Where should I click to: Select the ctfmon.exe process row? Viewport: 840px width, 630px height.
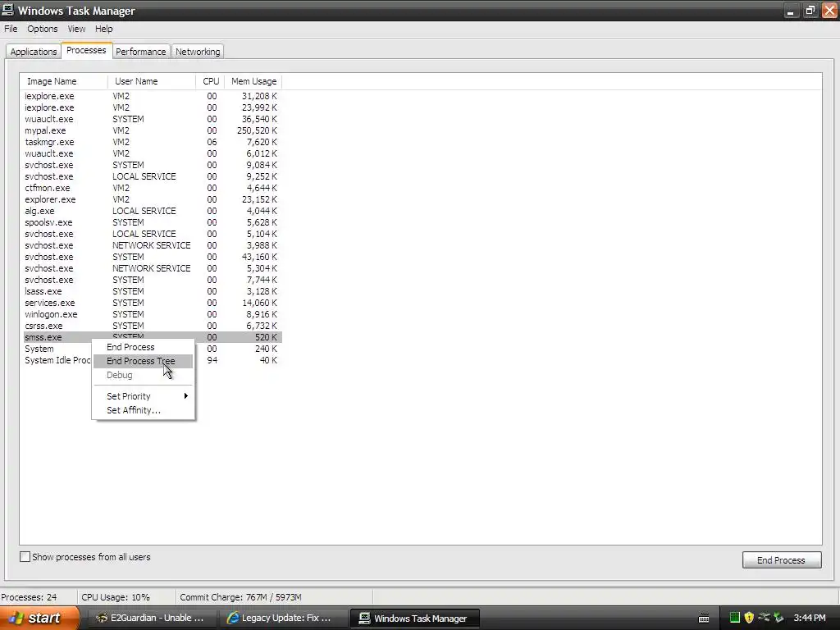coord(153,188)
